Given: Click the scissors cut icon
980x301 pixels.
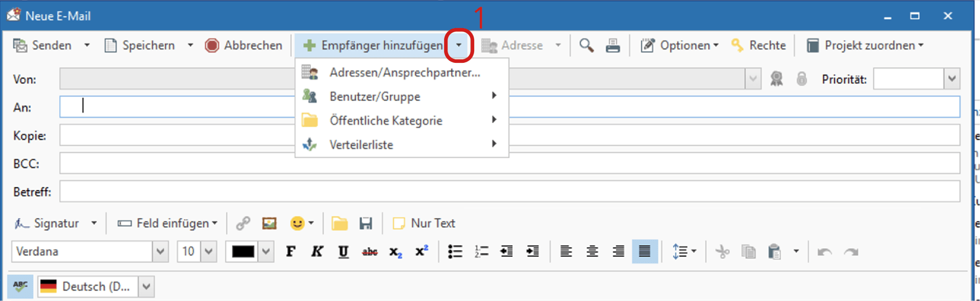Looking at the screenshot, I should (x=722, y=251).
